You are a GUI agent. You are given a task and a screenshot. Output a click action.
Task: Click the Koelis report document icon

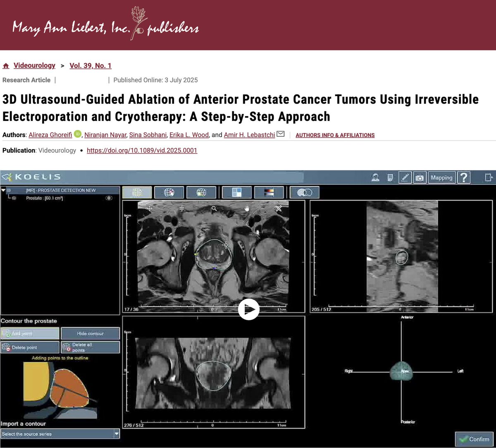390,178
